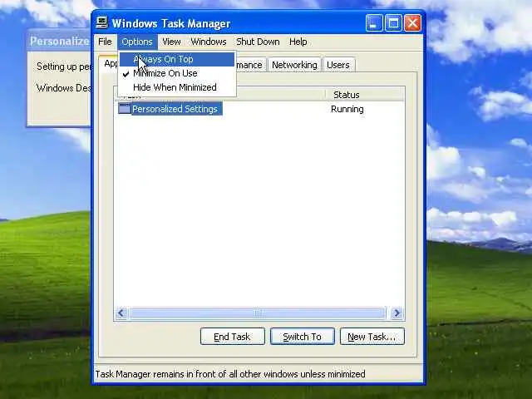532x399 pixels.
Task: Close the Task Manager window
Action: [412, 23]
